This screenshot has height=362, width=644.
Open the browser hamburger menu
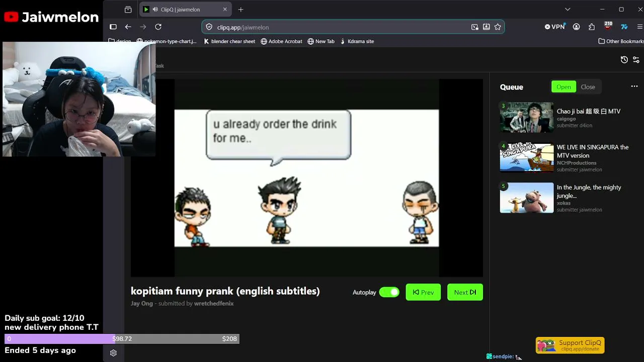[640, 27]
